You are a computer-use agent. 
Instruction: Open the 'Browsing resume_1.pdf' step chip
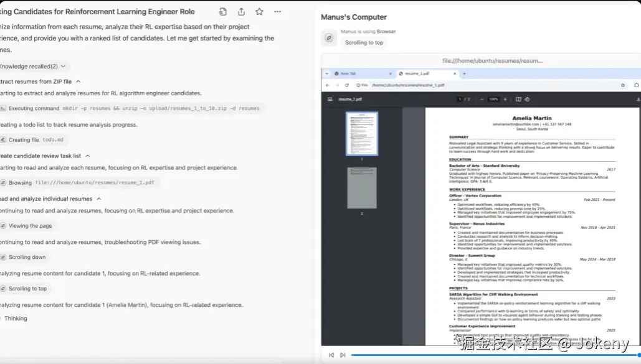[78, 182]
